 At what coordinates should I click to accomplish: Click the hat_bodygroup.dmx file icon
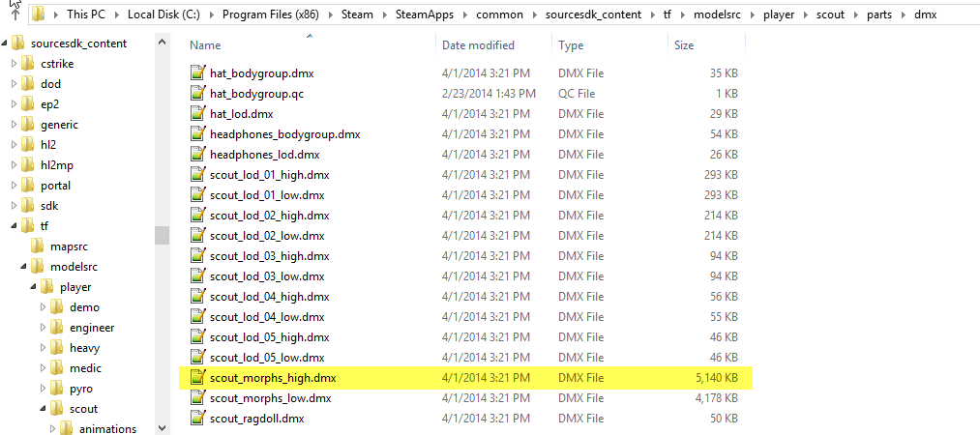coord(198,73)
